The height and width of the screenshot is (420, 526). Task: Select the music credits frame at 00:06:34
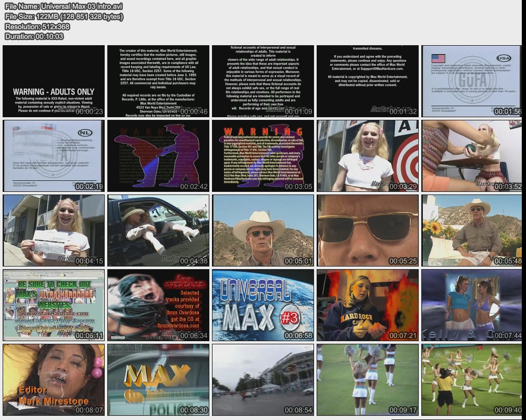(x=158, y=305)
